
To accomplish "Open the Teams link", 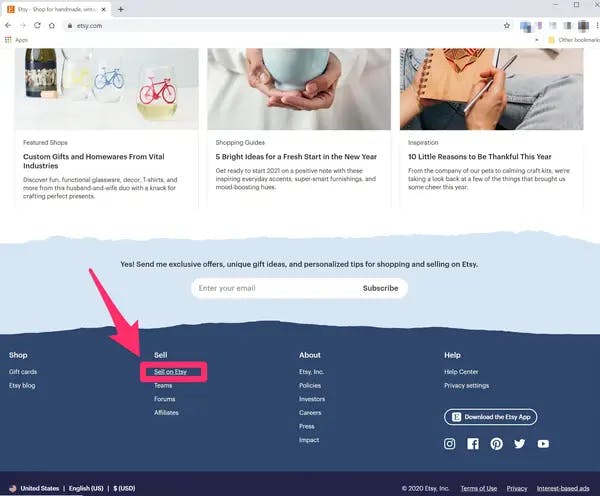I will (163, 385).
